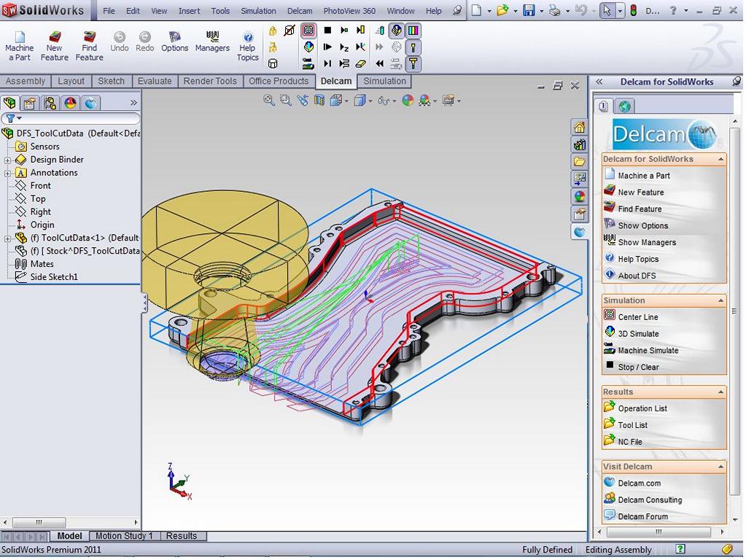Screen dimensions: 746x560
Task: Open the Delcam menu in menu bar
Action: tap(300, 10)
